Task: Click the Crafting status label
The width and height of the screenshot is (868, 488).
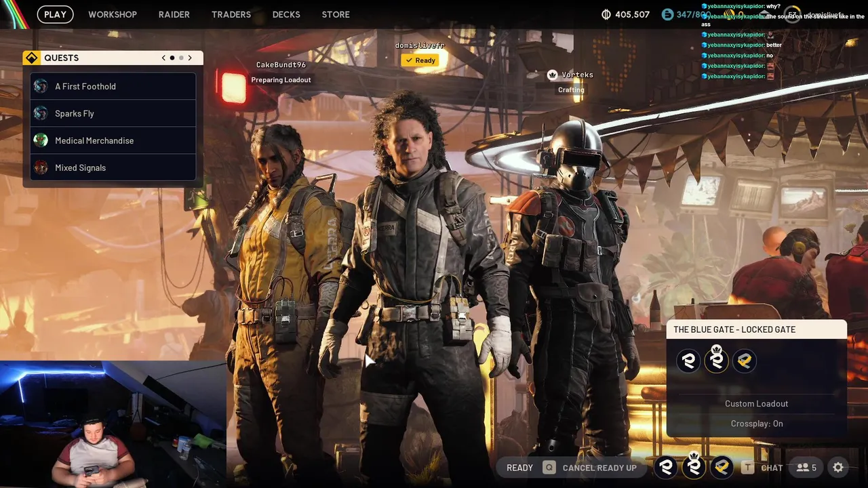Action: click(x=571, y=89)
